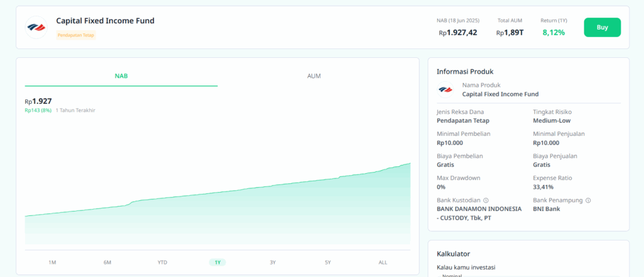Click the Pendapatan Tetap tag under fund name

[x=76, y=35]
